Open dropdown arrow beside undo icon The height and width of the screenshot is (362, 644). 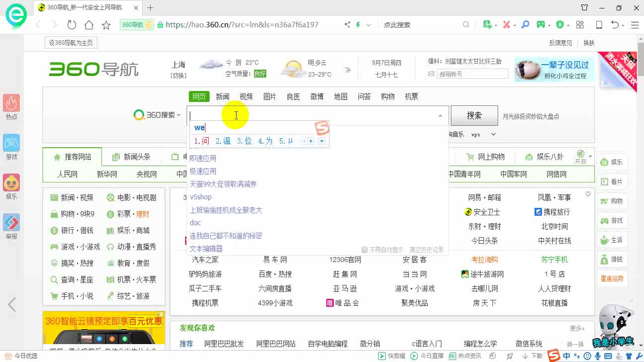[x=623, y=25]
